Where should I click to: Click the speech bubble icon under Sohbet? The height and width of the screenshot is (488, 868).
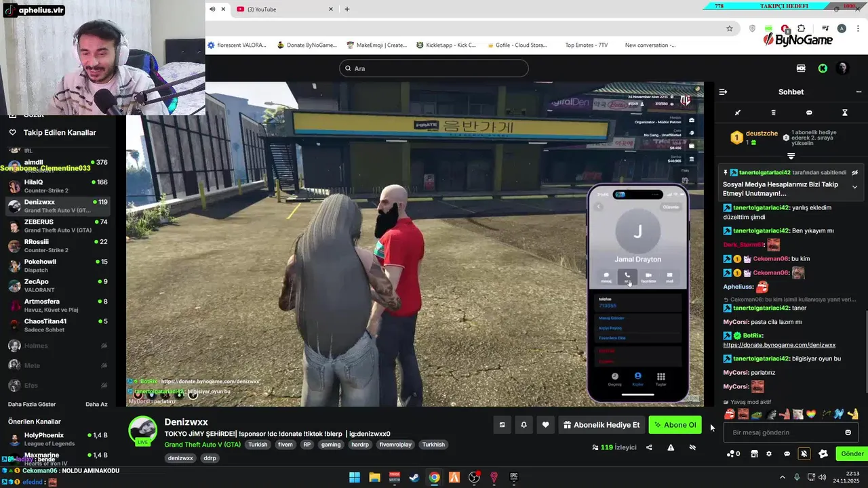809,113
